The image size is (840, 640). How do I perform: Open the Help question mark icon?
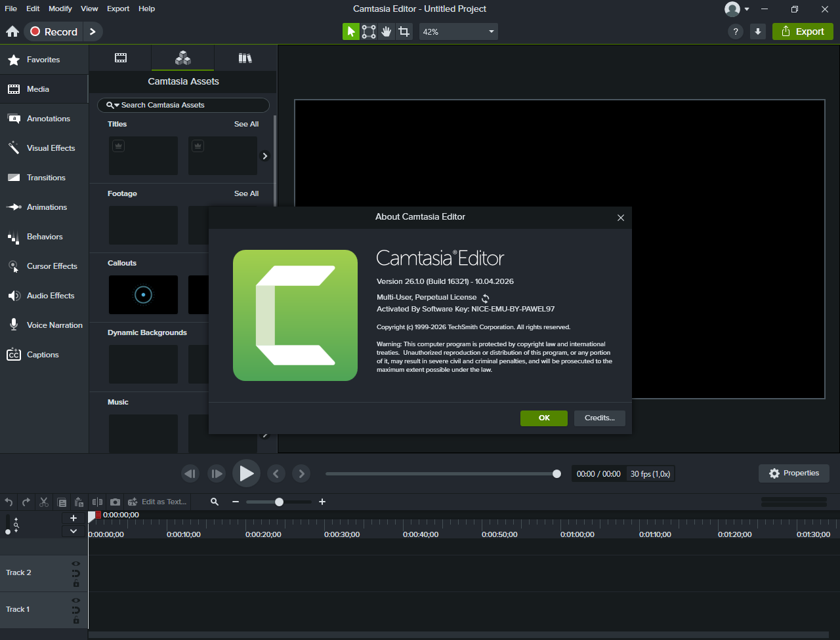point(736,31)
